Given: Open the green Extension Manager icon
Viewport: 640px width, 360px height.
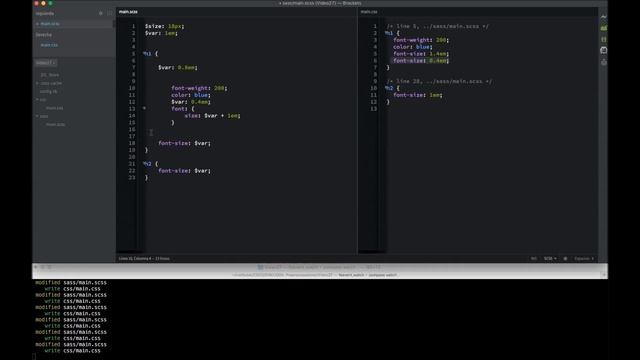Looking at the screenshot, I should pos(603,28).
